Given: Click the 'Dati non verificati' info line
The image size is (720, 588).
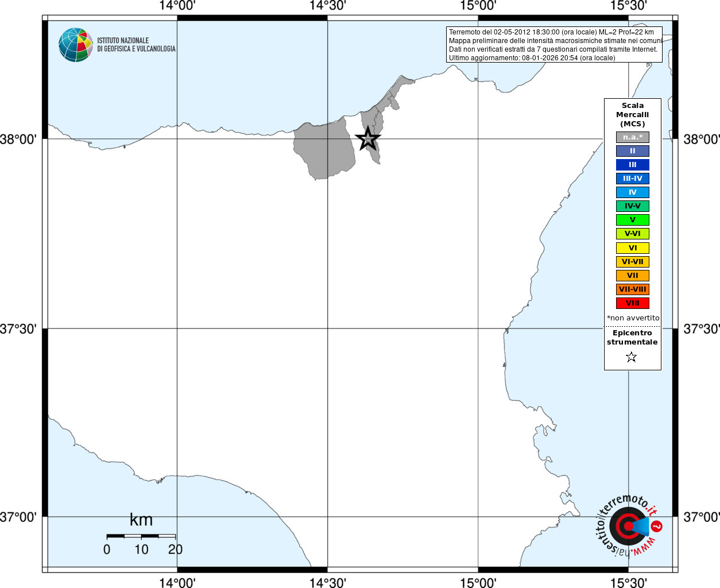Looking at the screenshot, I should [x=553, y=49].
